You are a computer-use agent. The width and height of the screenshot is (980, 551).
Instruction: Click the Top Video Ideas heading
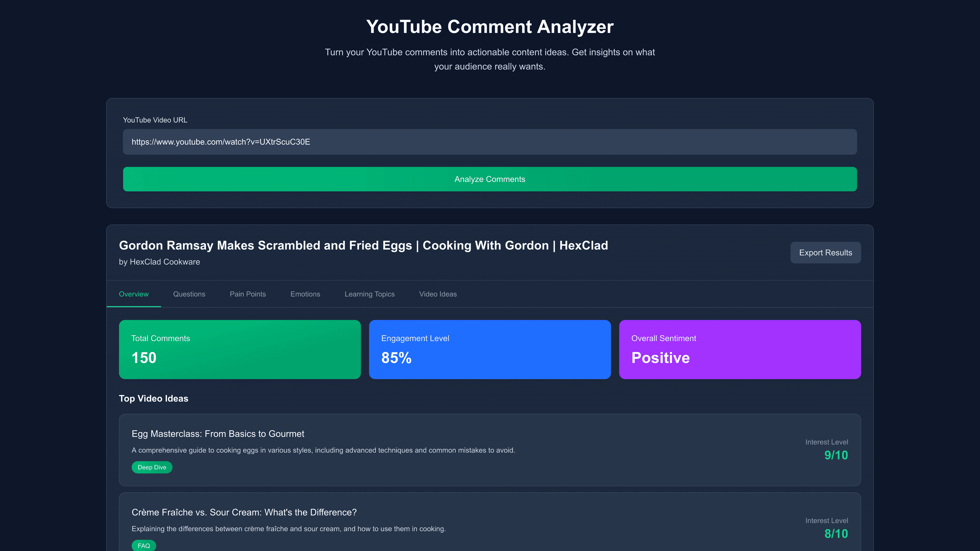(154, 398)
